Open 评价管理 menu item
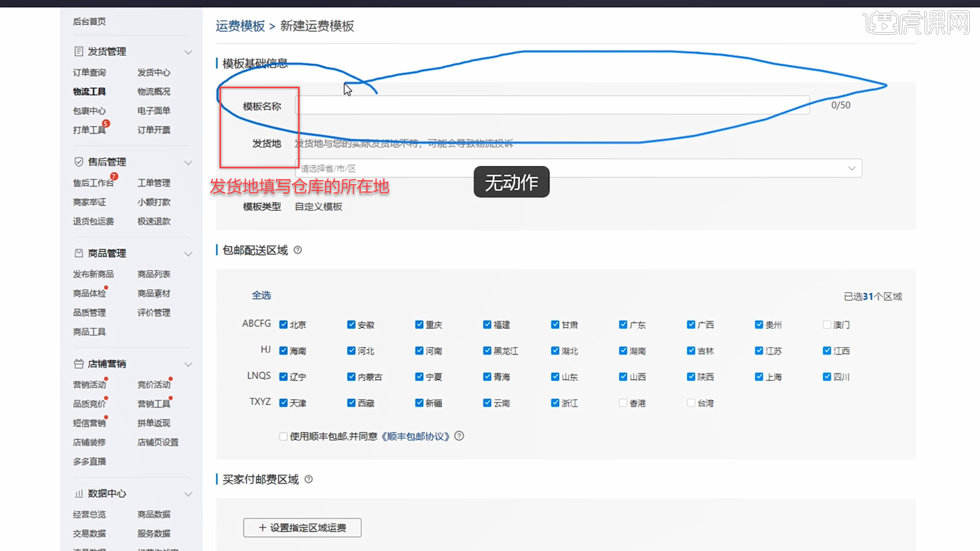The height and width of the screenshot is (551, 980). [x=154, y=313]
